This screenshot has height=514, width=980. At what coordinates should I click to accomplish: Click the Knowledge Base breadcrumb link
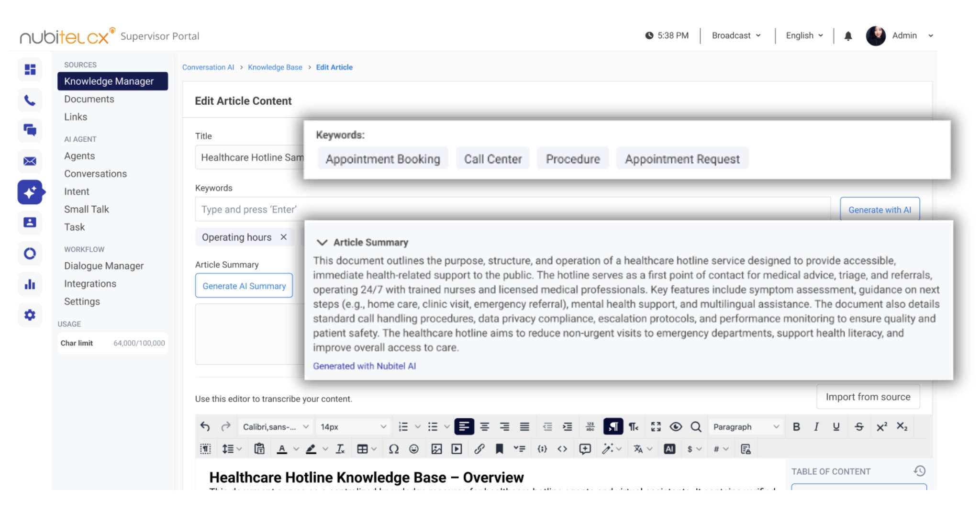(x=275, y=67)
